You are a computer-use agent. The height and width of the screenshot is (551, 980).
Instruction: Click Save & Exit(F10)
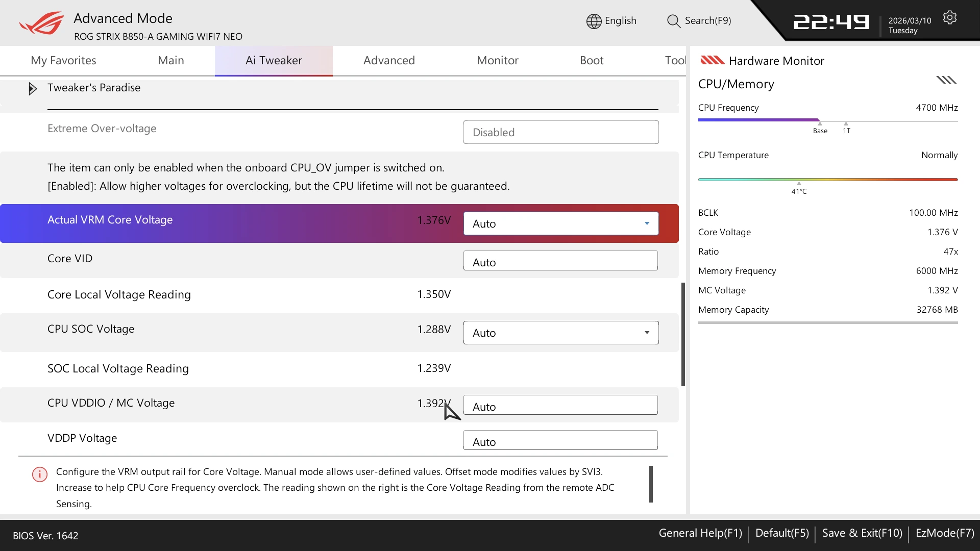coord(862,533)
